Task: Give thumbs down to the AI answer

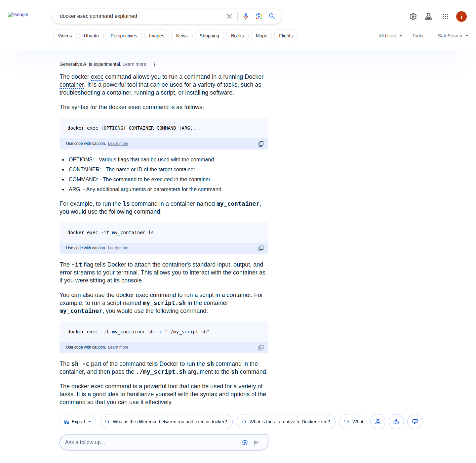Action: pyautogui.click(x=415, y=422)
